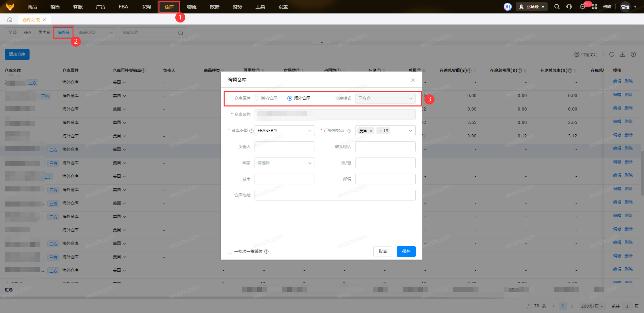Click the 取消 button
Screen dimensions: 644x313
coord(382,251)
